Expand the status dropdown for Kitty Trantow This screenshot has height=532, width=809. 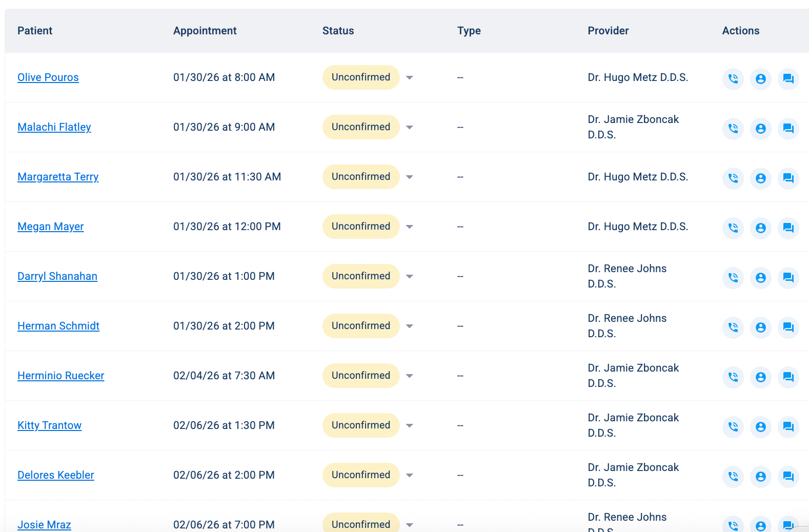point(410,426)
